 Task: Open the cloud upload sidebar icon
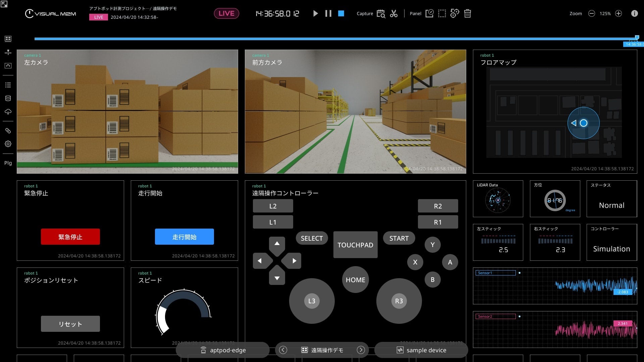pos(8,112)
